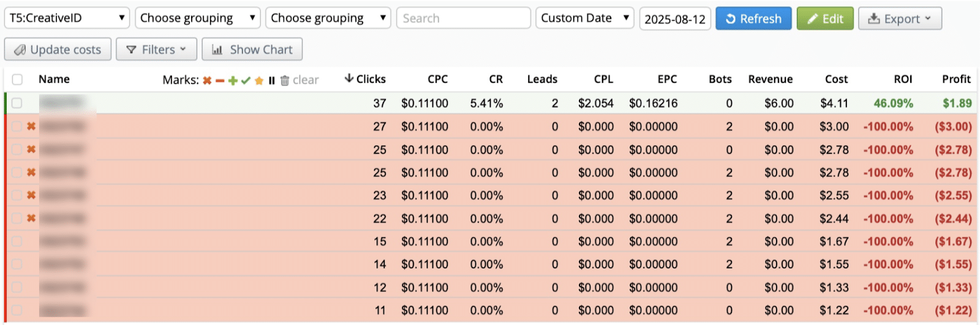Viewport: 980px width, 325px height.
Task: Apply the green checkmark mark in Marks
Action: (246, 80)
